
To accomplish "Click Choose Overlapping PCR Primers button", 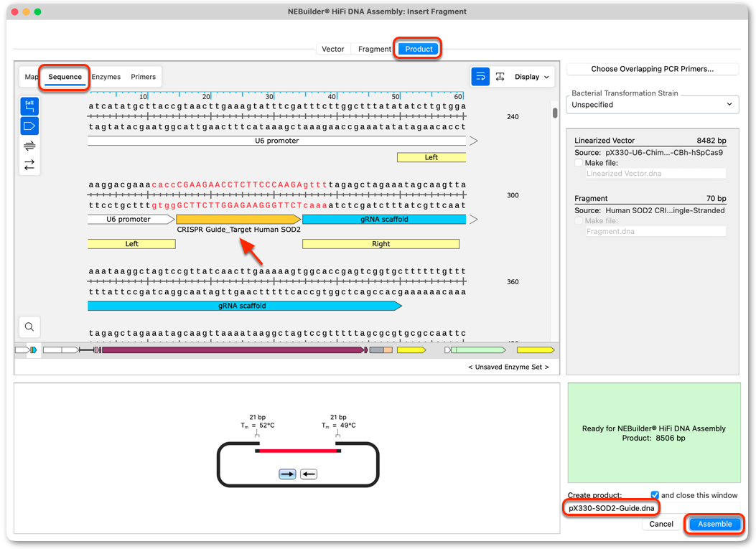I will (653, 69).
